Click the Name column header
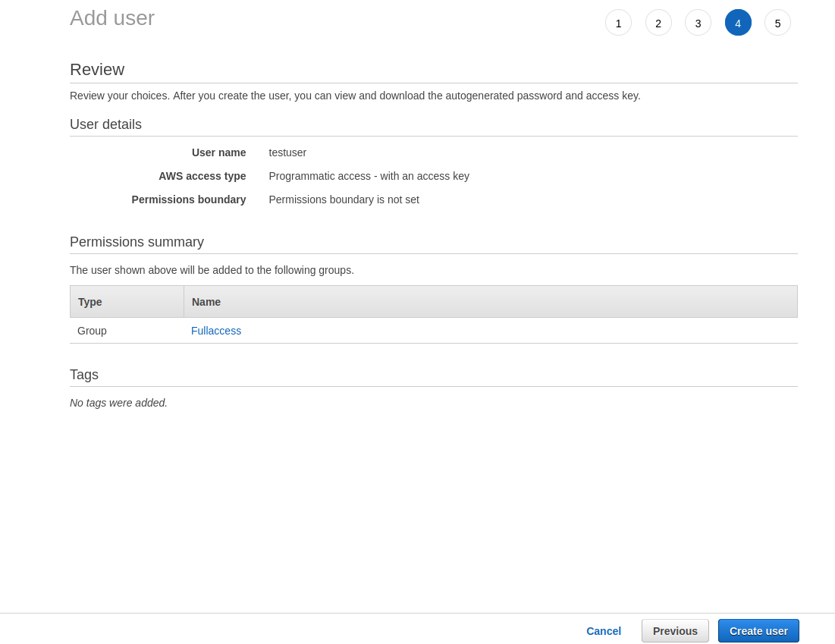Screen dimensions: 835x644 click(491, 301)
